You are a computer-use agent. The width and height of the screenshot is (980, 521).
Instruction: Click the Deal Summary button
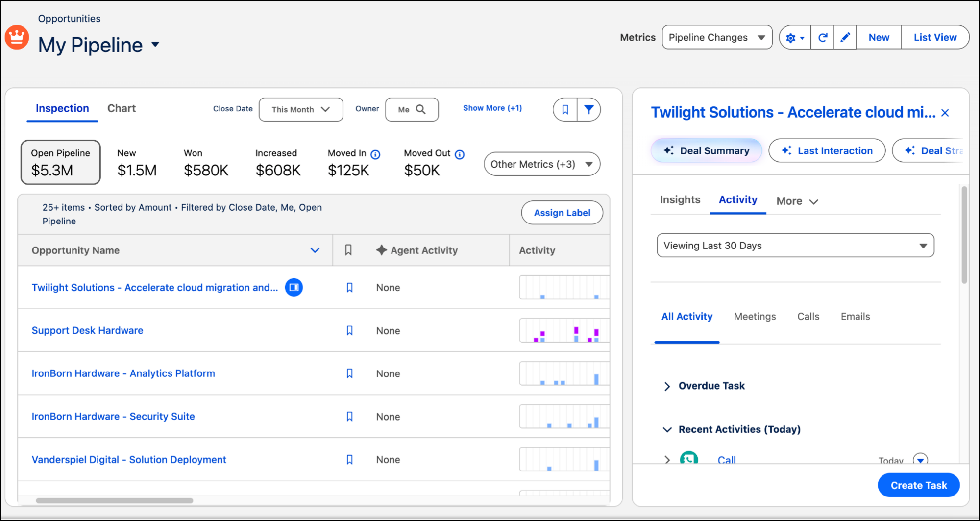tap(707, 150)
